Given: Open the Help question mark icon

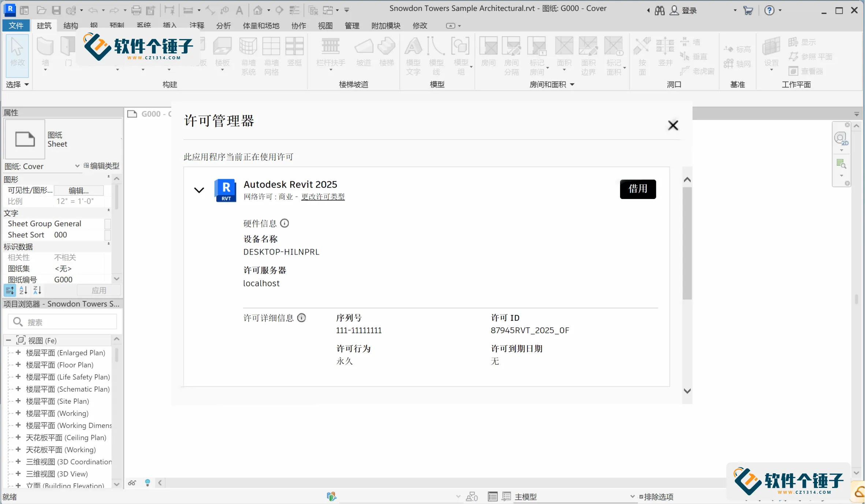Looking at the screenshot, I should [x=769, y=11].
